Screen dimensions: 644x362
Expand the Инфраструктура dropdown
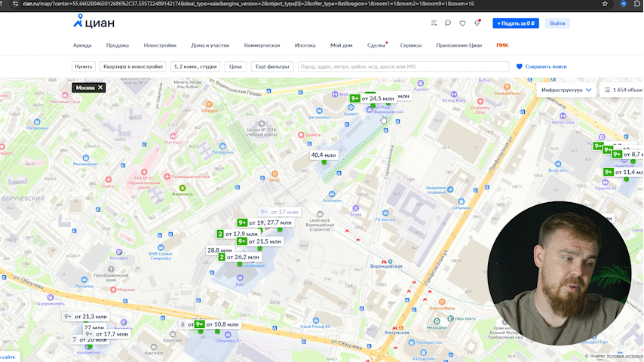566,90
